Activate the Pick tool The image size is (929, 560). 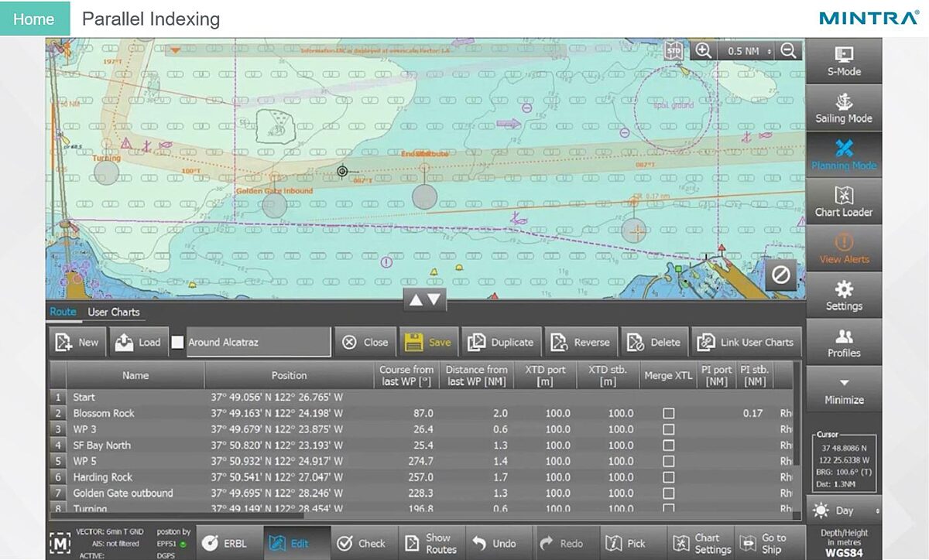634,543
